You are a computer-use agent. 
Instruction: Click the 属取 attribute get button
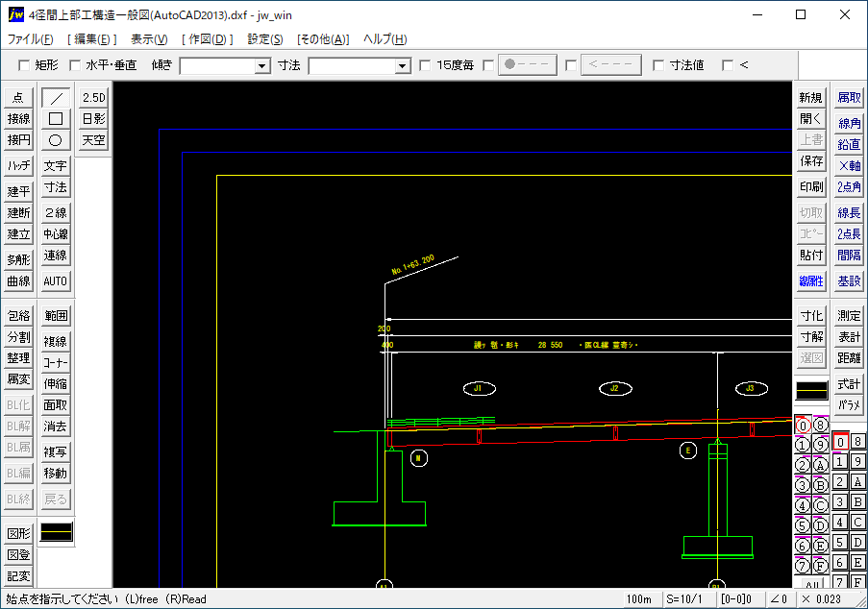point(849,98)
